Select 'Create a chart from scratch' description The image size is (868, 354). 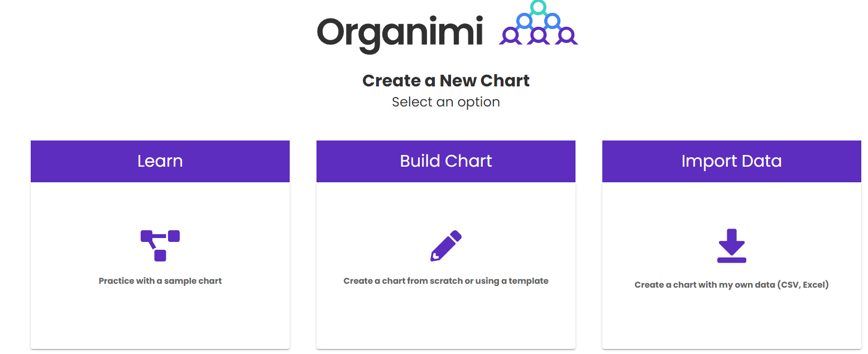(x=446, y=281)
